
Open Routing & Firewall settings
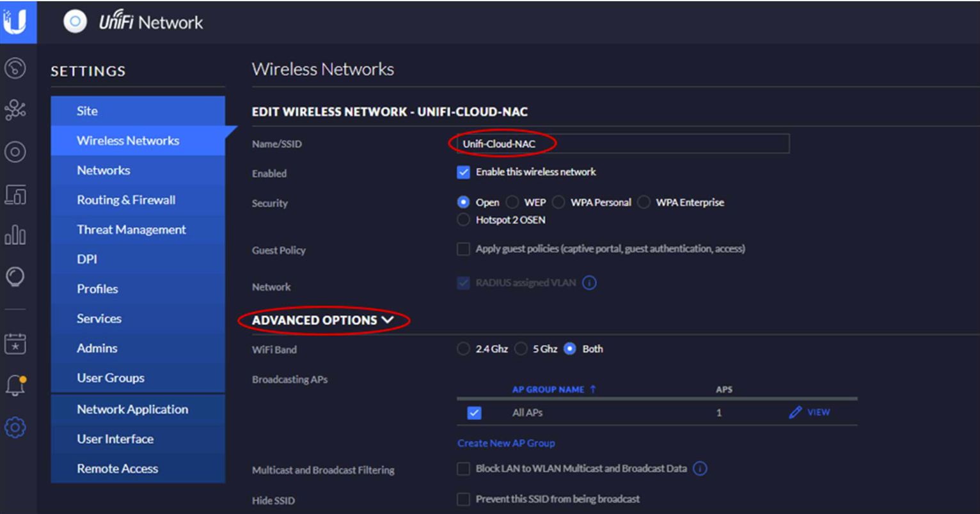138,200
